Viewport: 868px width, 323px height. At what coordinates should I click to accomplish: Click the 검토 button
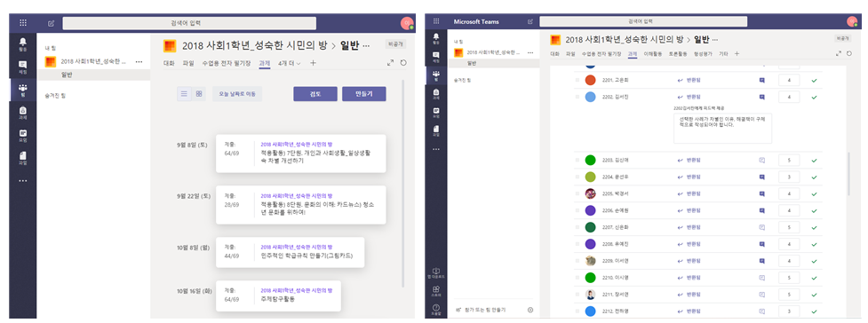[x=315, y=94]
